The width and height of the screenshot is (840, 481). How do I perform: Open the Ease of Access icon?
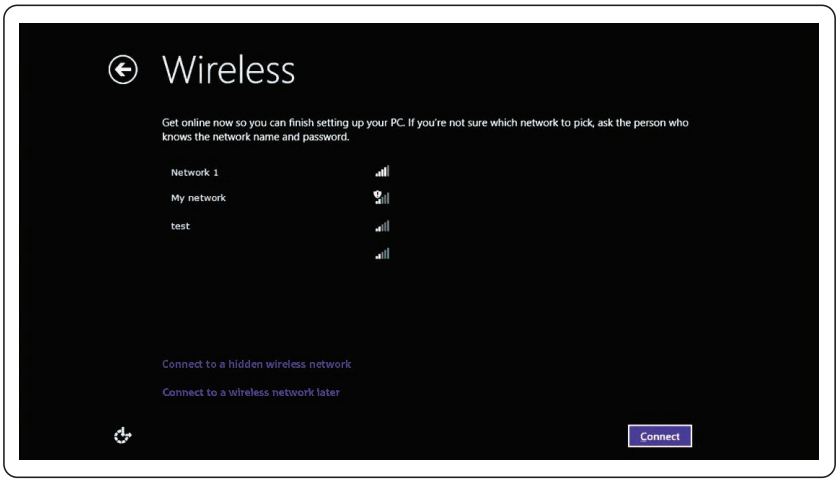click(x=122, y=435)
